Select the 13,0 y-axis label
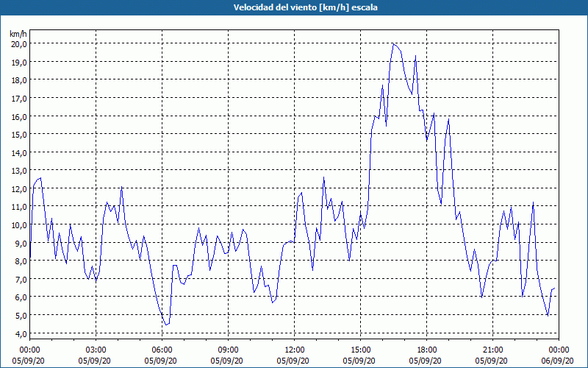Viewport: 588px width, 368px height. tap(19, 171)
